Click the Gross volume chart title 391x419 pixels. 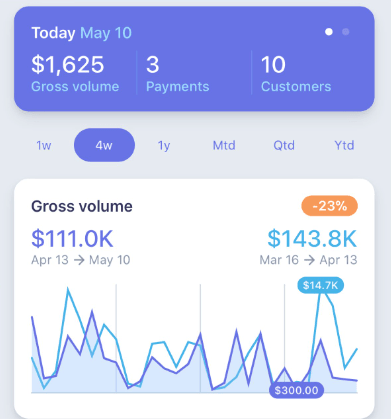point(82,206)
